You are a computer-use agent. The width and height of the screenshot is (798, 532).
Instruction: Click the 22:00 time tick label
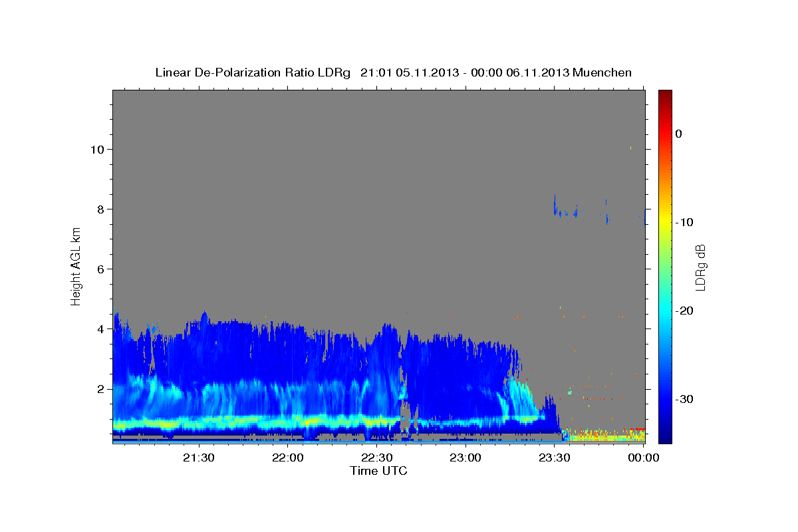pyautogui.click(x=288, y=458)
